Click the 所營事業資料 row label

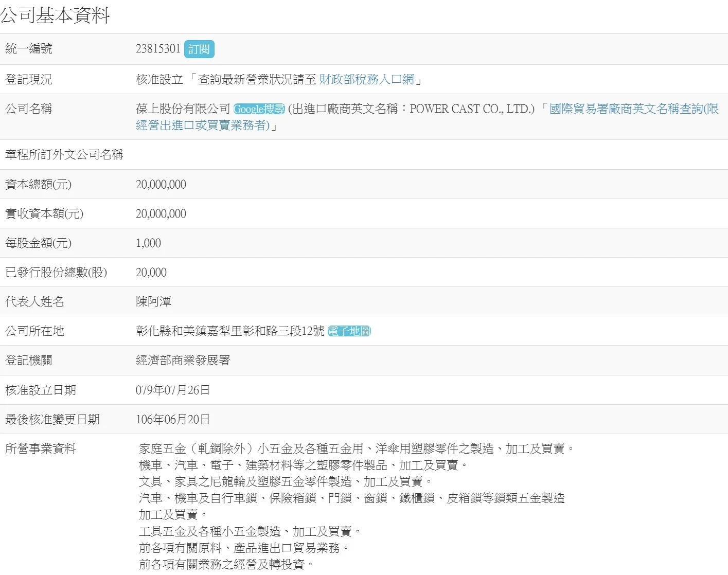41,449
